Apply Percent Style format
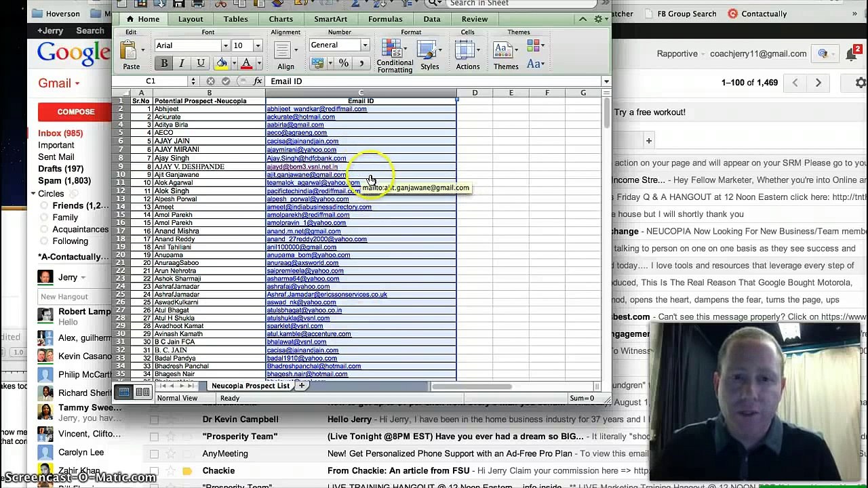The image size is (868, 488). [x=344, y=63]
